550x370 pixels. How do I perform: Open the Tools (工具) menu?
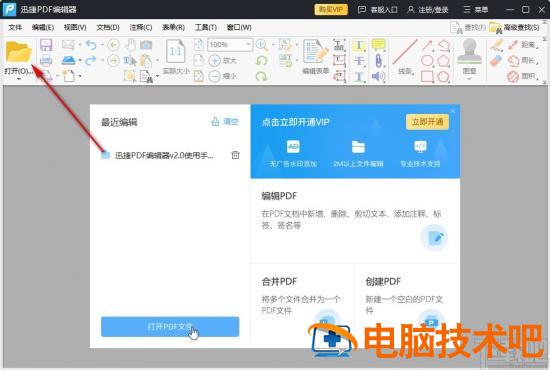coord(206,27)
